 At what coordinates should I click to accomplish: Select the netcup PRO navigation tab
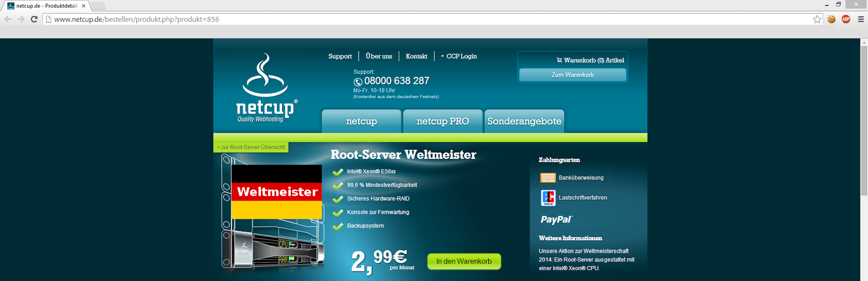click(x=443, y=121)
